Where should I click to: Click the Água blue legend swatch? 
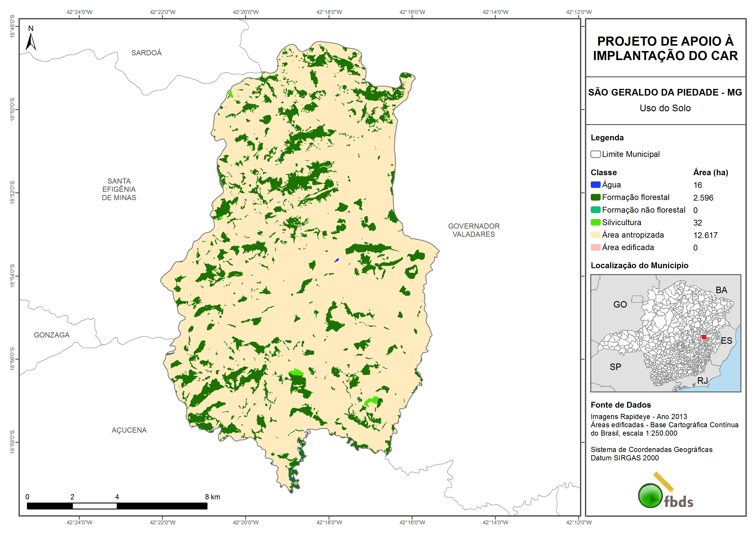[x=595, y=185]
